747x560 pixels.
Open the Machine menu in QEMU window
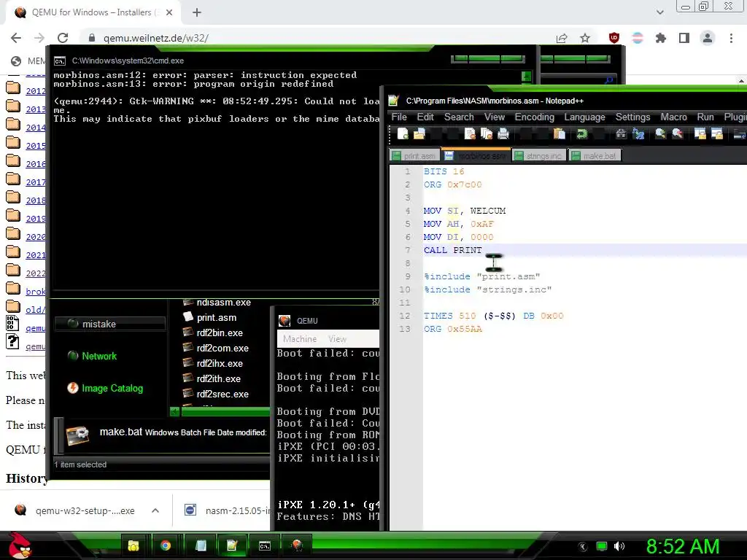coord(300,339)
